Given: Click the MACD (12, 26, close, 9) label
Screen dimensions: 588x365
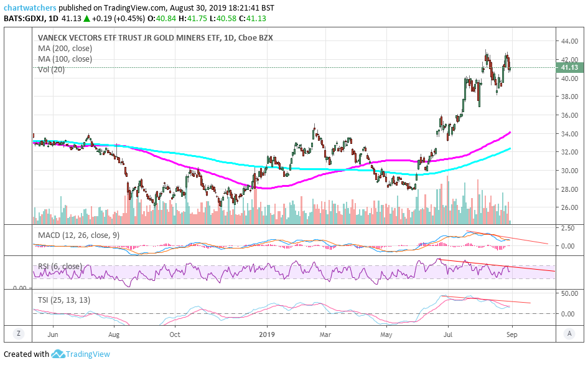Looking at the screenshot, I should [x=79, y=235].
